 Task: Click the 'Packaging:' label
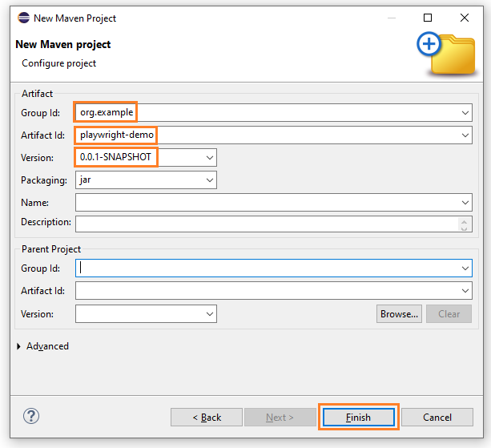(44, 180)
